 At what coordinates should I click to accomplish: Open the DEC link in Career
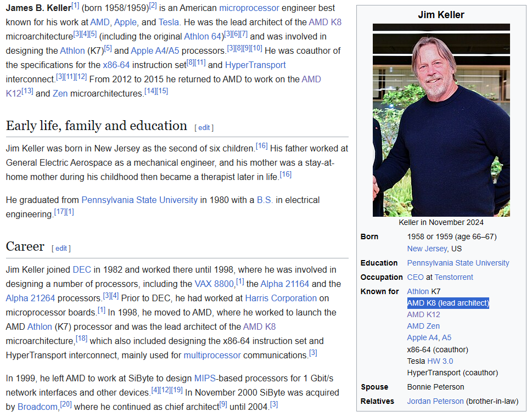82,269
